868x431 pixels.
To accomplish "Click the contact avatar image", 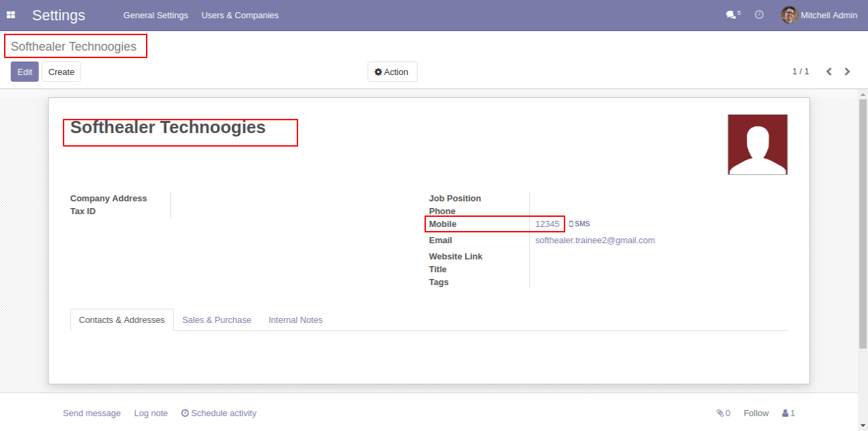I will click(x=758, y=145).
